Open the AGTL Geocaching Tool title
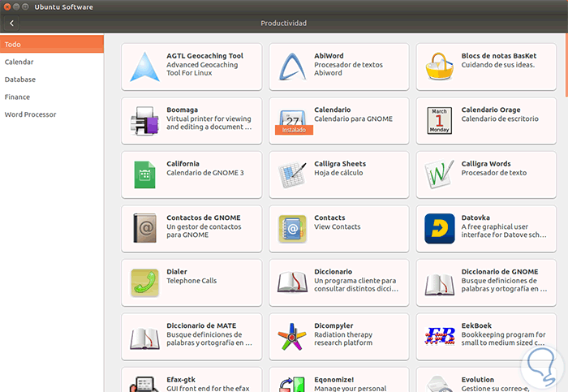This screenshot has height=392, width=568. pyautogui.click(x=204, y=56)
